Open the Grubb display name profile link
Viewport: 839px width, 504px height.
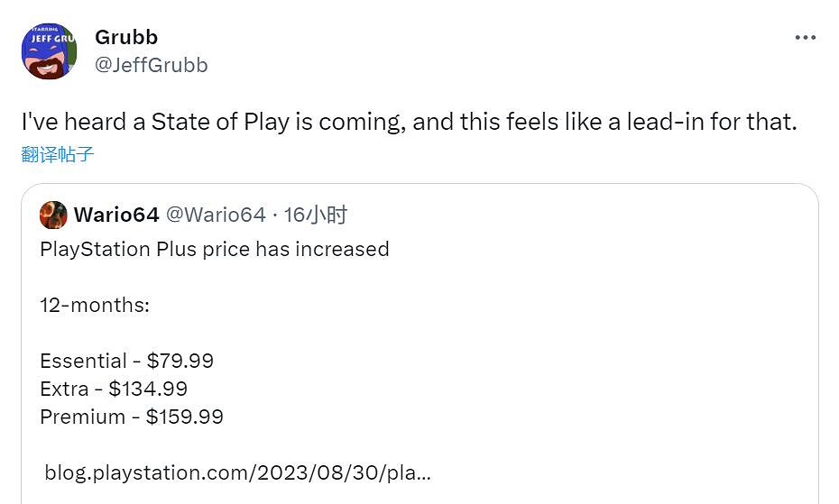click(126, 37)
